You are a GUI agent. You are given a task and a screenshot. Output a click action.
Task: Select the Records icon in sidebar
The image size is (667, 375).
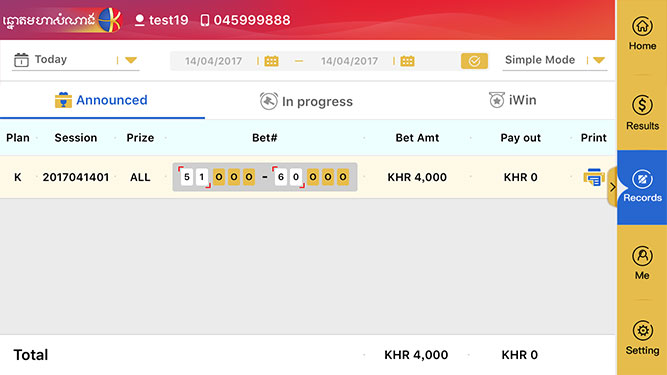(642, 179)
